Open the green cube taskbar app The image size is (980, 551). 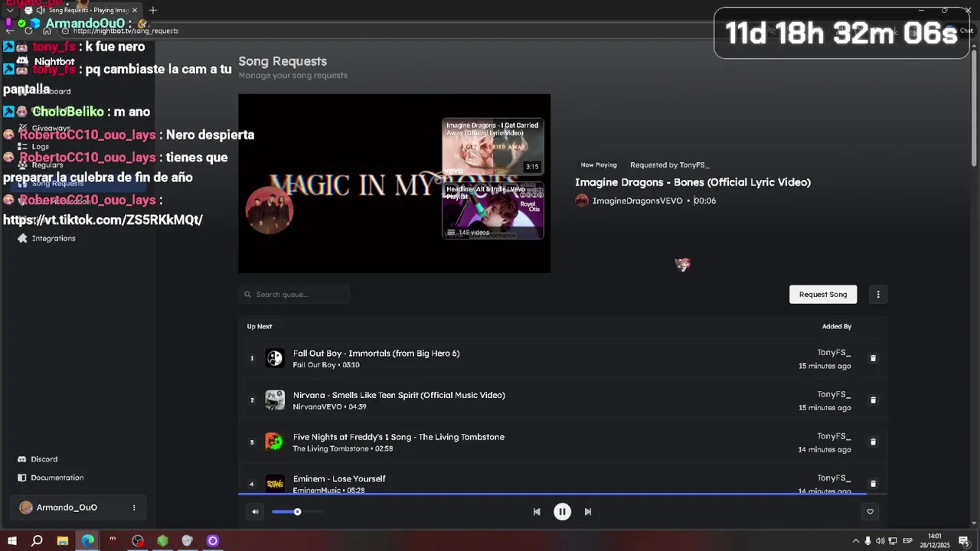point(162,541)
